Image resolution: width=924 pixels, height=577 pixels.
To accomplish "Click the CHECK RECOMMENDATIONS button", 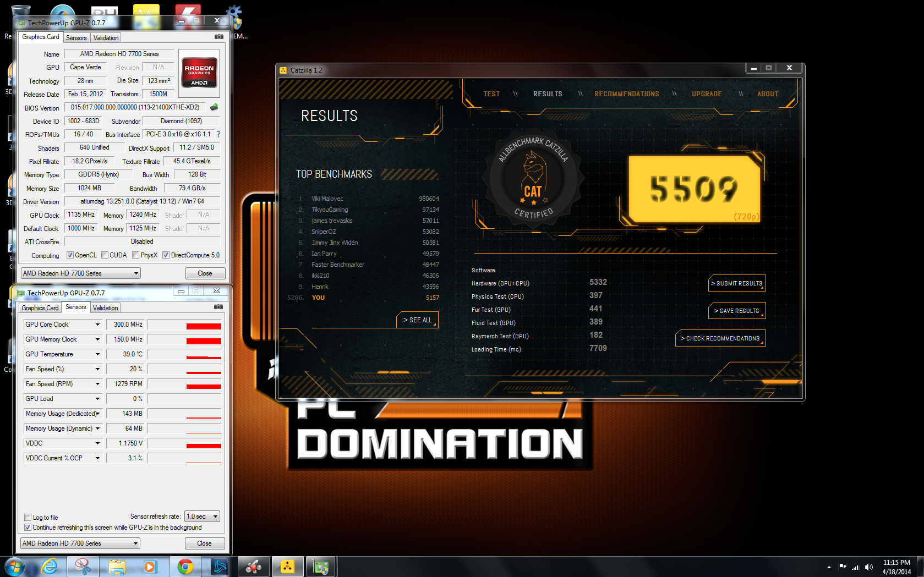I will 720,338.
